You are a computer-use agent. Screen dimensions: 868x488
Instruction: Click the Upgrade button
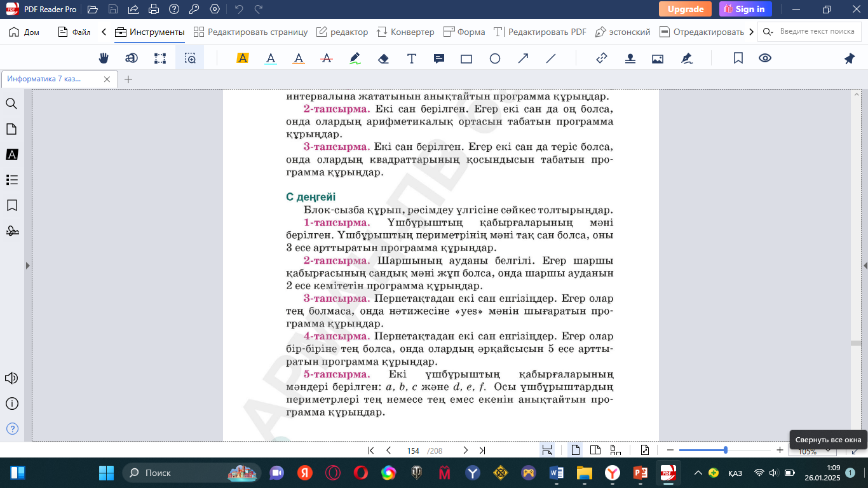[x=685, y=9]
